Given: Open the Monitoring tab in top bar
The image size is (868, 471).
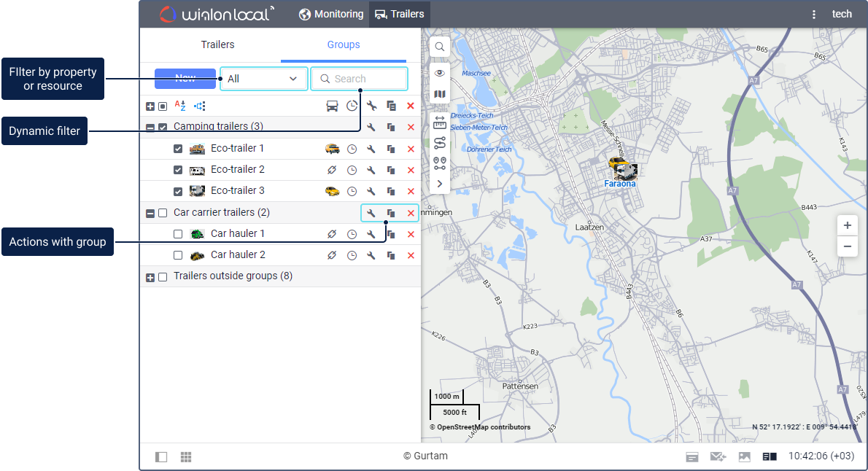Looking at the screenshot, I should 331,14.
